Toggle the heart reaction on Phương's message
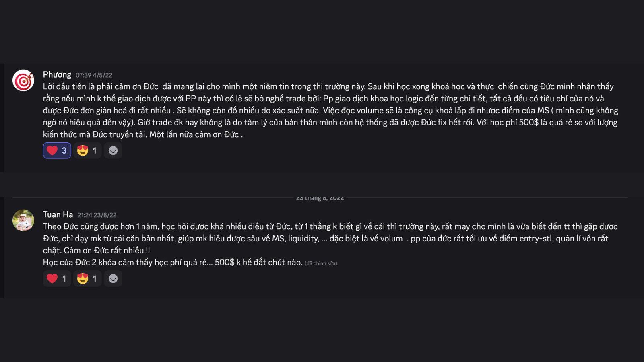The height and width of the screenshot is (362, 644). [x=57, y=150]
